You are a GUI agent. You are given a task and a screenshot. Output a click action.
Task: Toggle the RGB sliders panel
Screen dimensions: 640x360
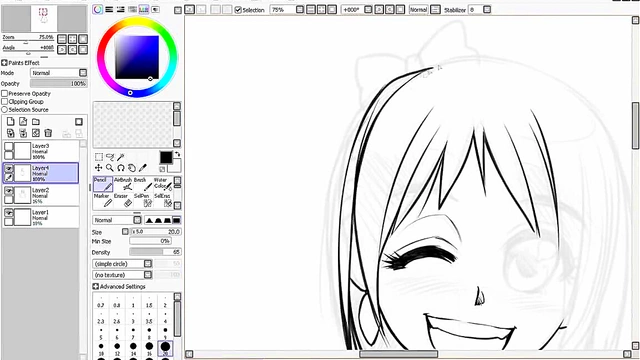click(109, 9)
